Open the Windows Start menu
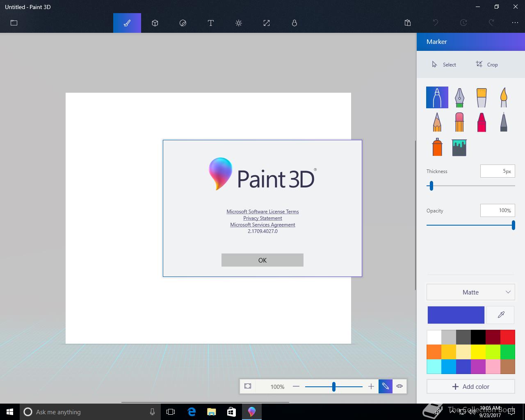 10,412
